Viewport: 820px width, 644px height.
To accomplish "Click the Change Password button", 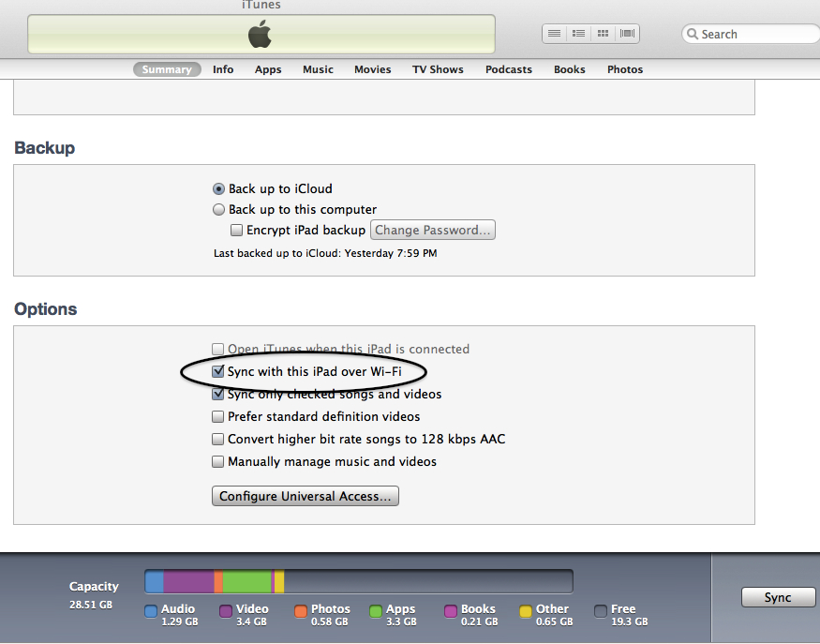I will tap(432, 231).
